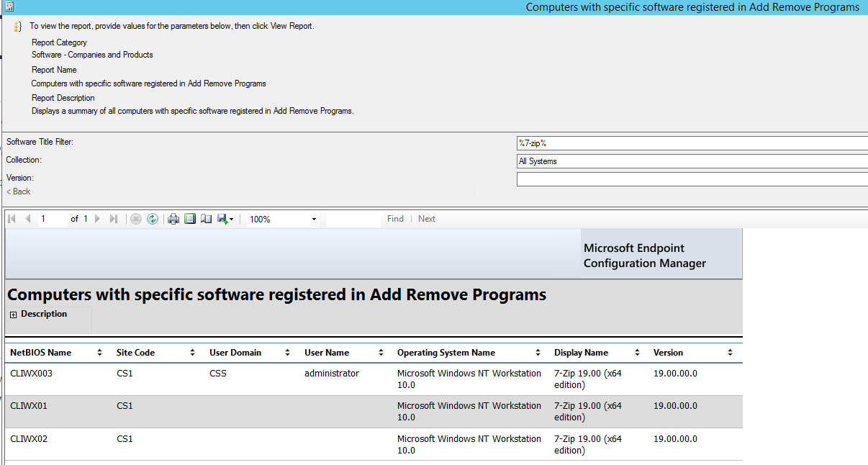868x465 pixels.
Task: Go to the first report page
Action: coord(11,219)
